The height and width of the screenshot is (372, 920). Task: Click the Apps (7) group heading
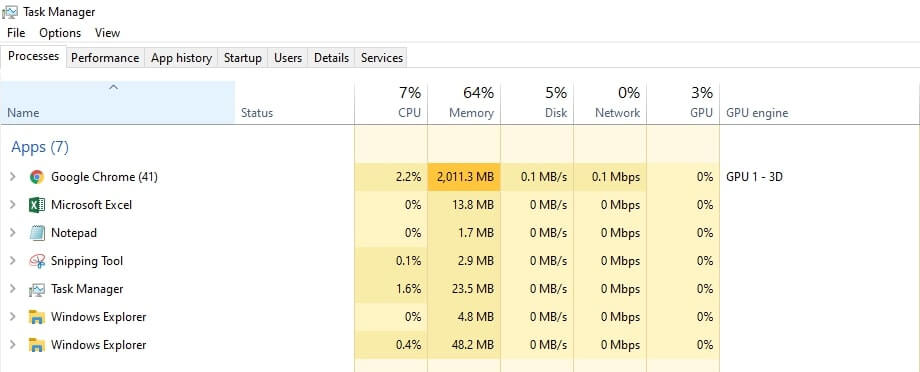pyautogui.click(x=40, y=147)
